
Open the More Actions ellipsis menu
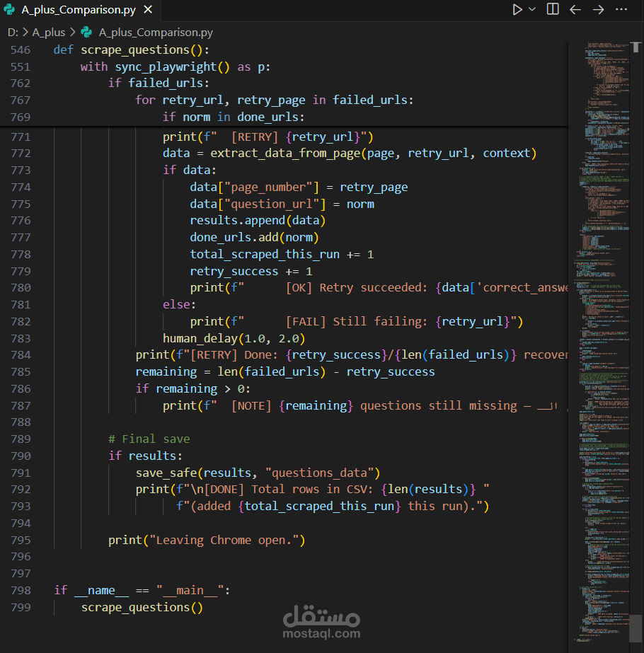(x=621, y=10)
